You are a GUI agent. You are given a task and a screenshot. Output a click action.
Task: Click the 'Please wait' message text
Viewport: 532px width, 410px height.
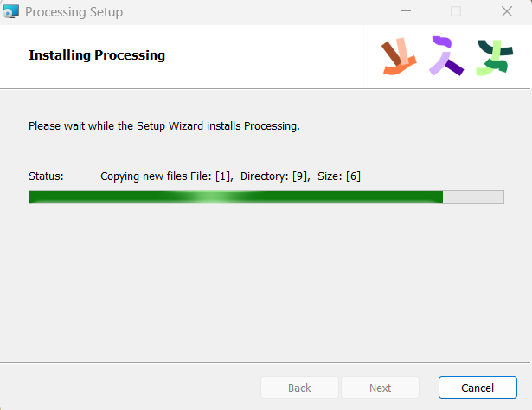[x=164, y=126]
